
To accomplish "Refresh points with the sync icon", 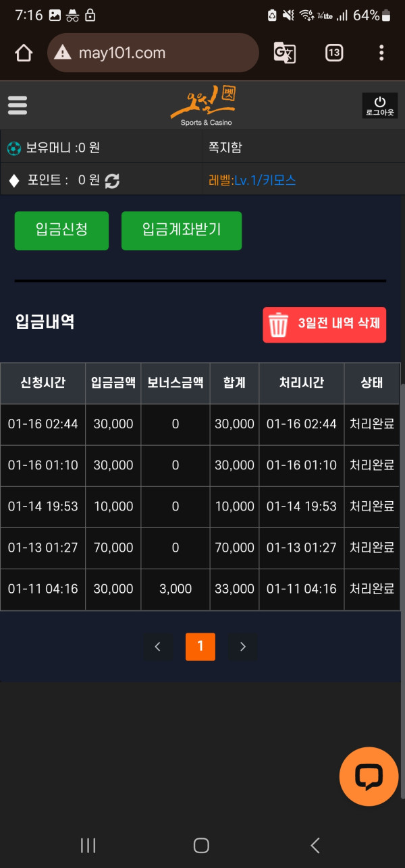I will [x=112, y=181].
